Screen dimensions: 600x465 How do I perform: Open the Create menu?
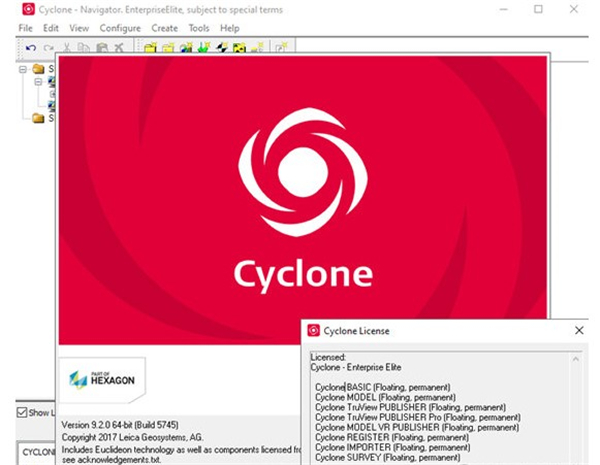tap(164, 28)
